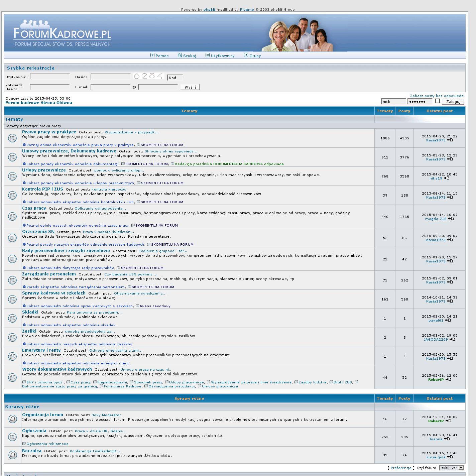Viewport: 476px width, 476px height.
Task: Click the Kod captcha input field
Action: [175, 78]
